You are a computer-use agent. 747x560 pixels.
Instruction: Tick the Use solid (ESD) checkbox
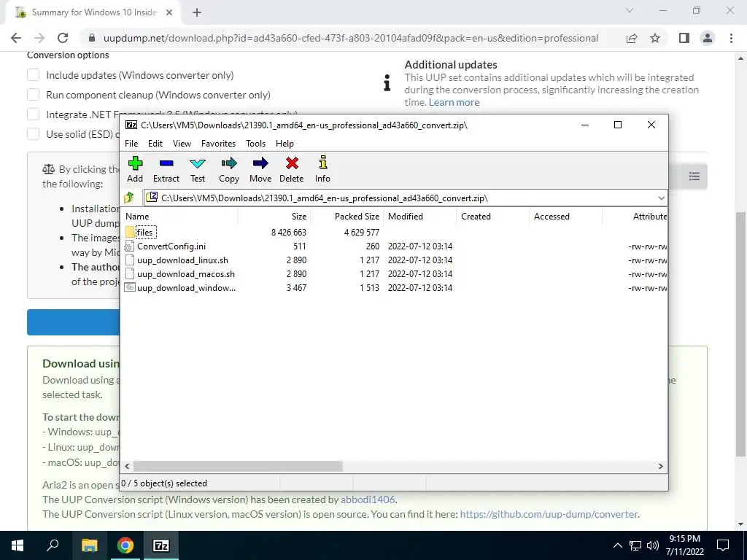34,134
